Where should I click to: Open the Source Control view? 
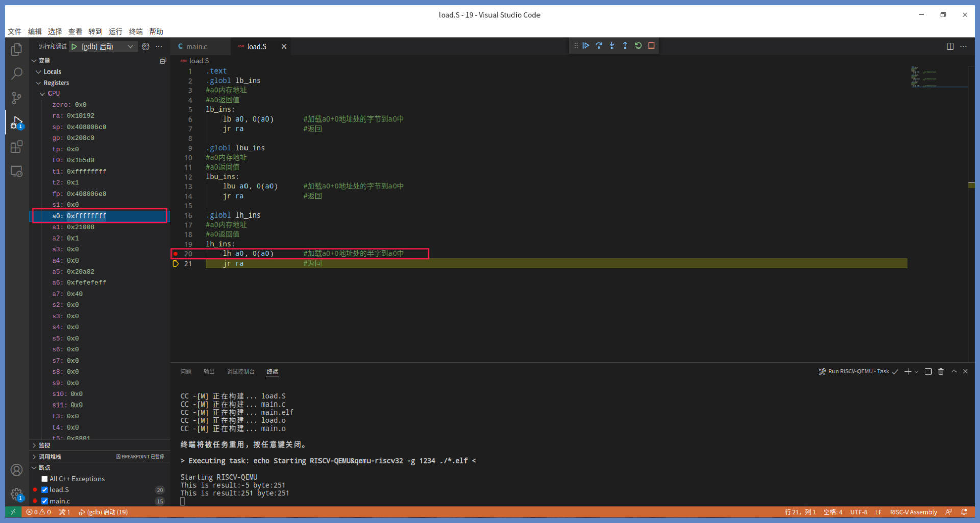16,98
